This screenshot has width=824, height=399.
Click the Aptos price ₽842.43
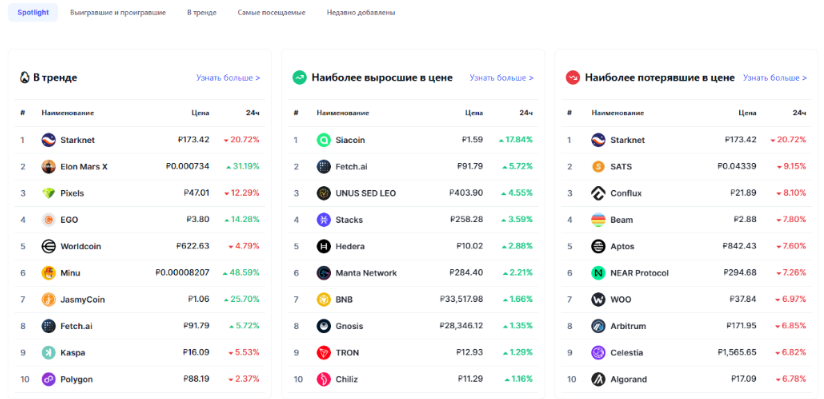740,246
